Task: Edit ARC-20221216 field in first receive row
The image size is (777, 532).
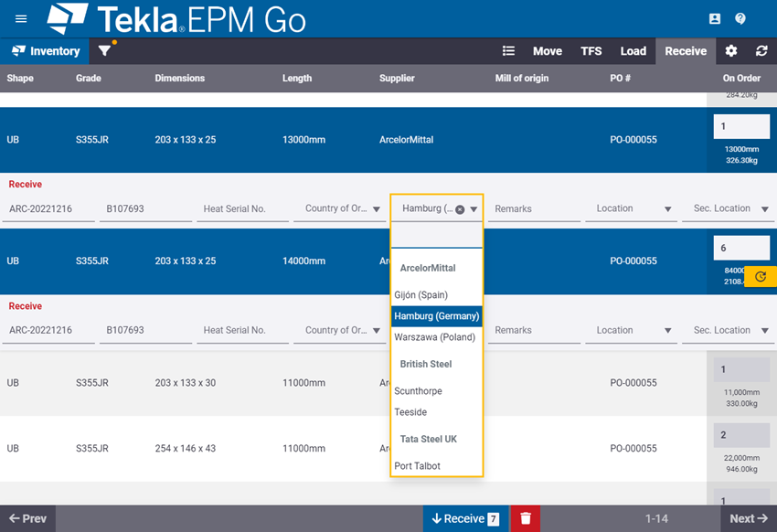Action: point(48,208)
